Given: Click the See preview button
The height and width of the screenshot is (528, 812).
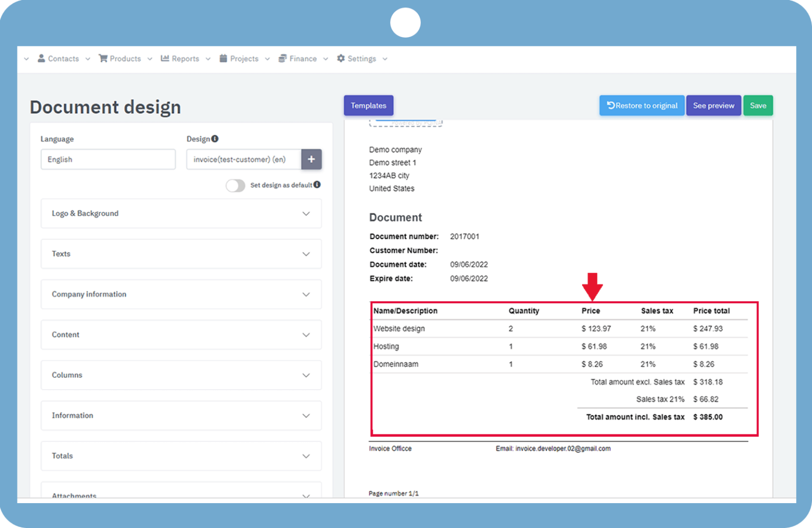Looking at the screenshot, I should click(x=713, y=105).
